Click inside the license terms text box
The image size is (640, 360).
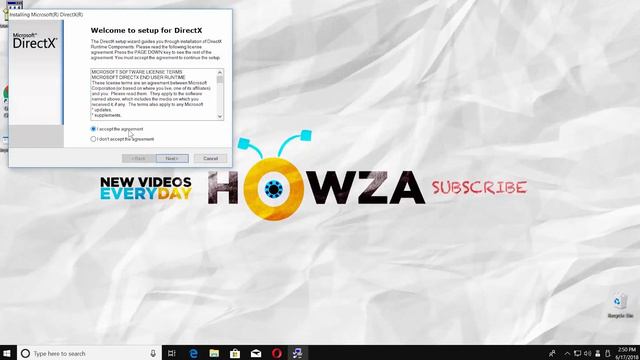click(x=154, y=94)
